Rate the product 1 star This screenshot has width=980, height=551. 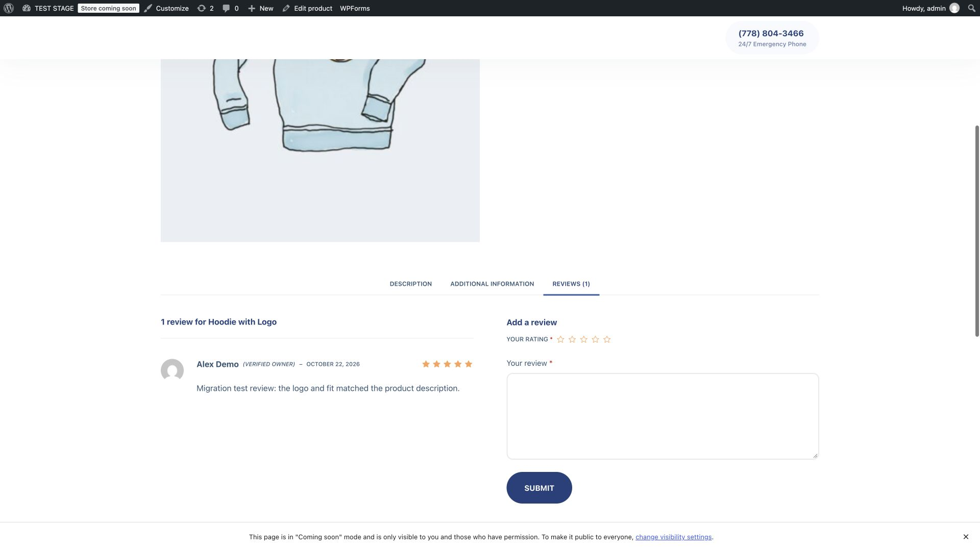coord(560,339)
